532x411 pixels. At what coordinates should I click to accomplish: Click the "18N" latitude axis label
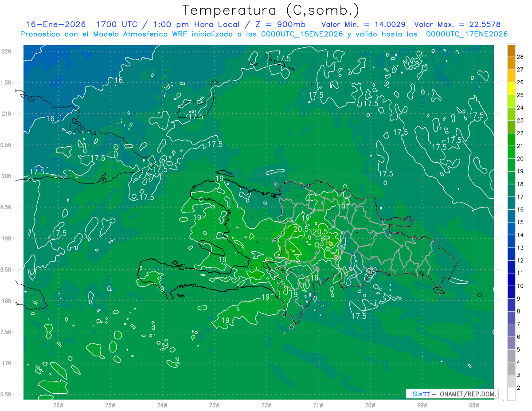click(x=8, y=301)
